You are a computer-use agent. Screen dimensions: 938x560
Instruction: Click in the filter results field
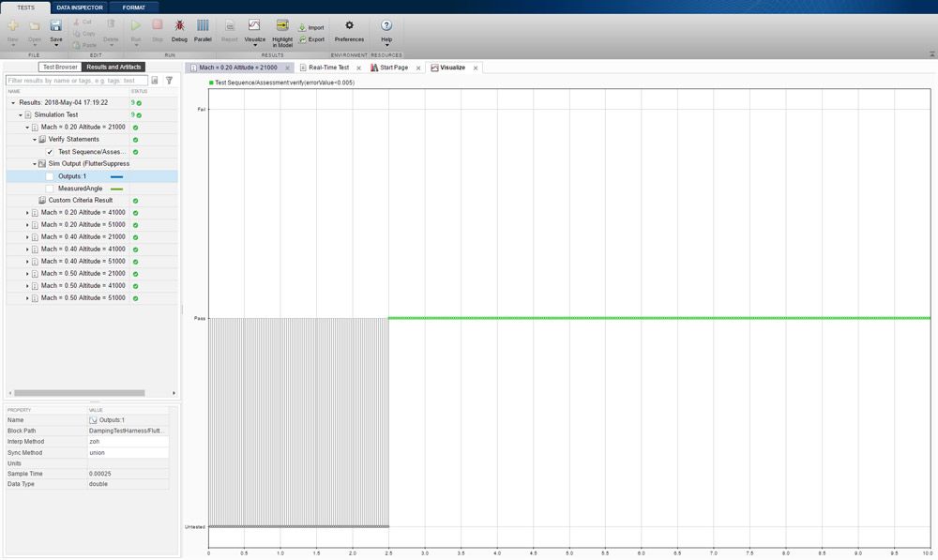pos(75,81)
